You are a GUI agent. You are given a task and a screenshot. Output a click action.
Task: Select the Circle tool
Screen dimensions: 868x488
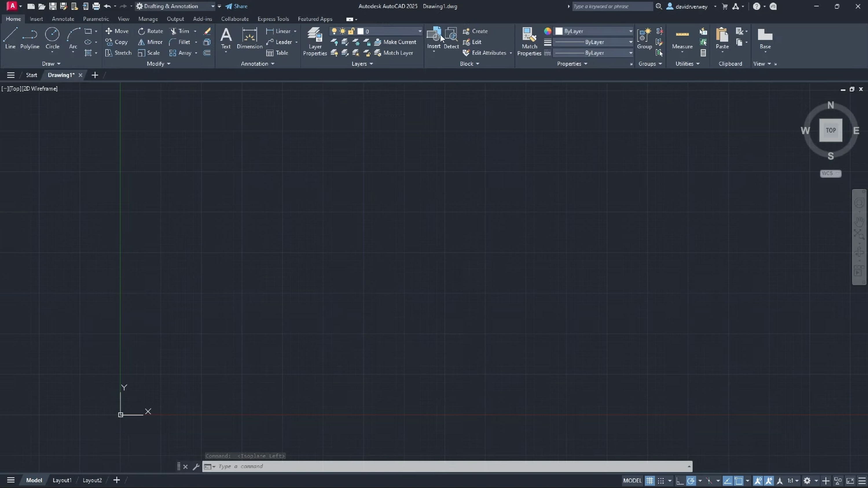pos(52,37)
